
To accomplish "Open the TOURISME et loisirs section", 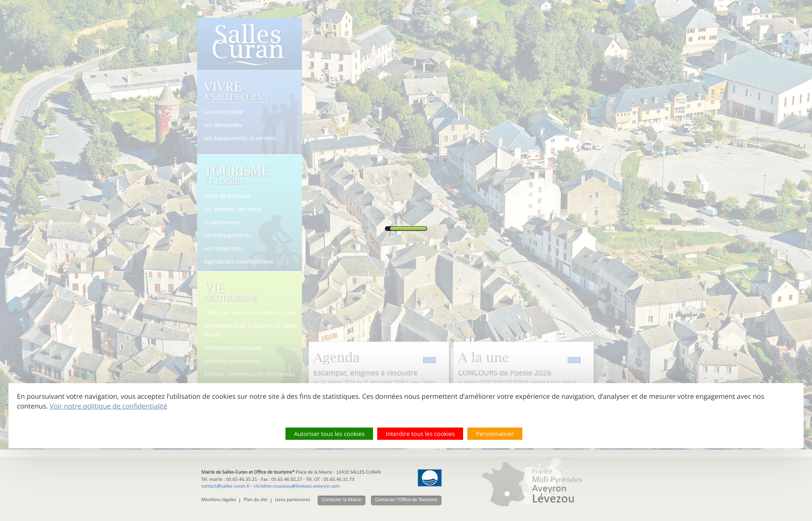I will click(x=236, y=175).
